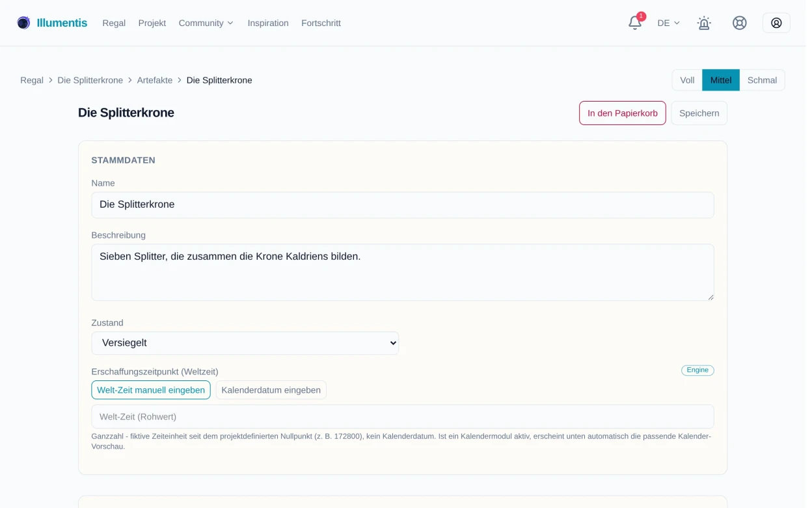The image size is (812, 508).
Task: Choose Welt-Zeit manuell eingeben mode
Action: (151, 390)
